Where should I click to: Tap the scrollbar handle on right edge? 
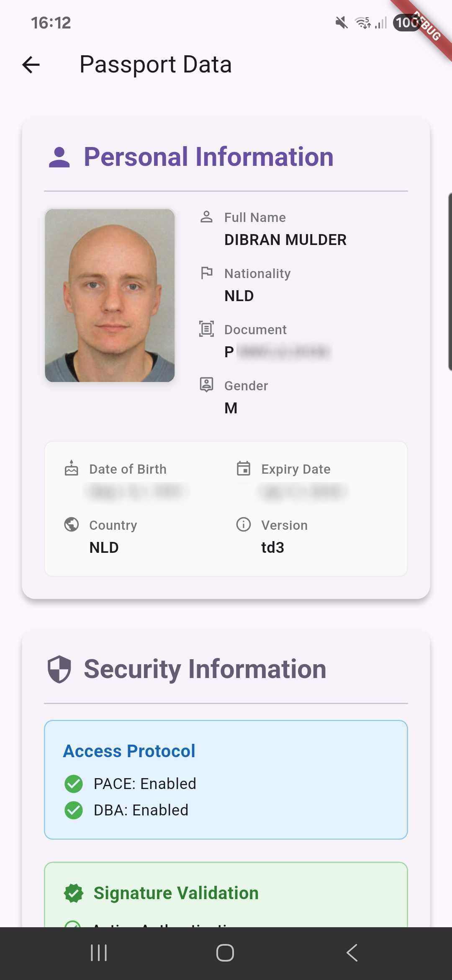[450, 281]
